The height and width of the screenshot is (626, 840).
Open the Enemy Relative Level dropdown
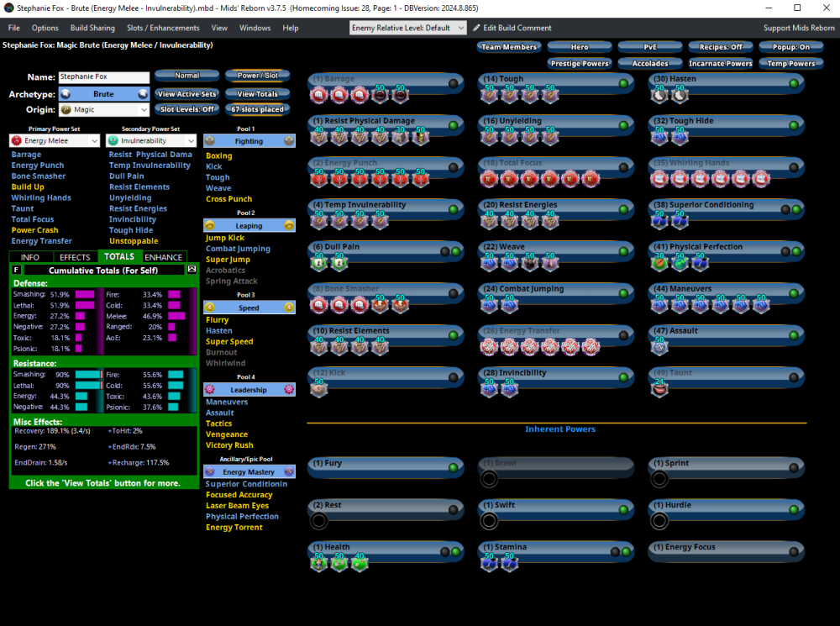pos(407,28)
